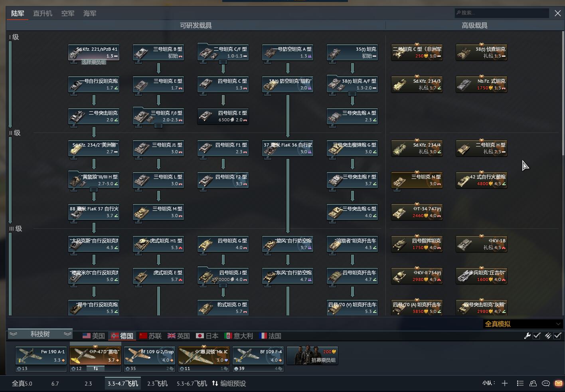This screenshot has width=565, height=392.
Task: Expand the 四号坦克 J 型 vehicle group
Action: (x=223, y=285)
